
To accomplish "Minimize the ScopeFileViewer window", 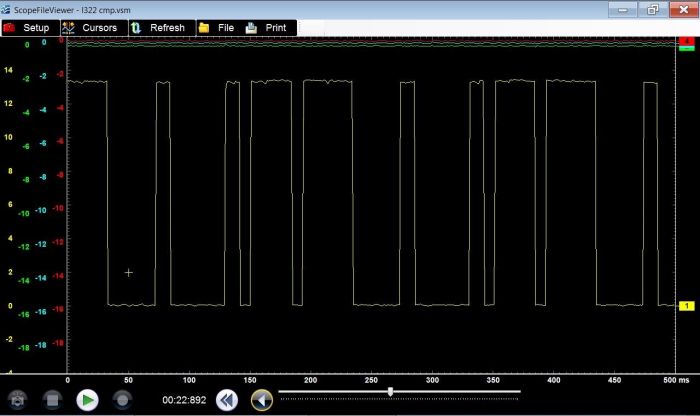I will coord(622,9).
